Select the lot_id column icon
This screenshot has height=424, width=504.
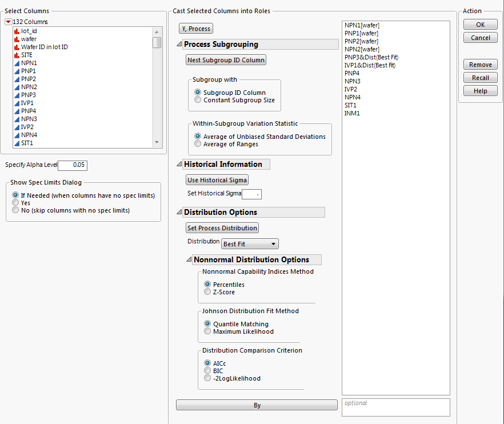(17, 31)
